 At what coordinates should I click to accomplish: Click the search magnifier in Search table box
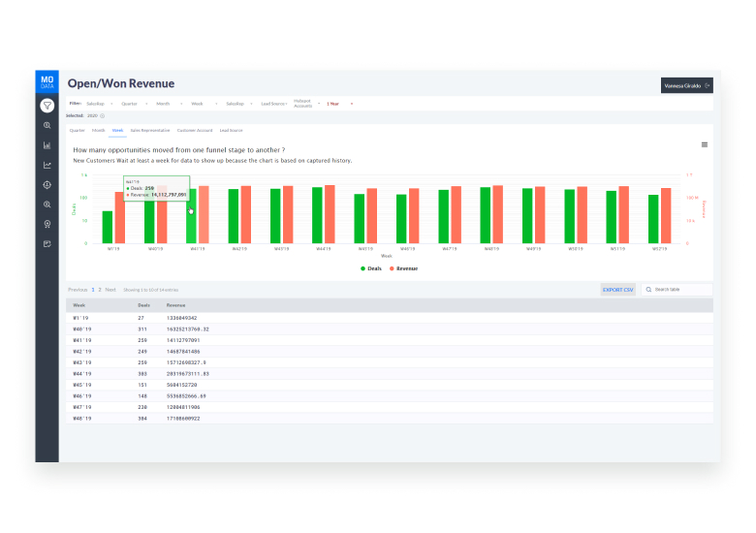point(649,290)
